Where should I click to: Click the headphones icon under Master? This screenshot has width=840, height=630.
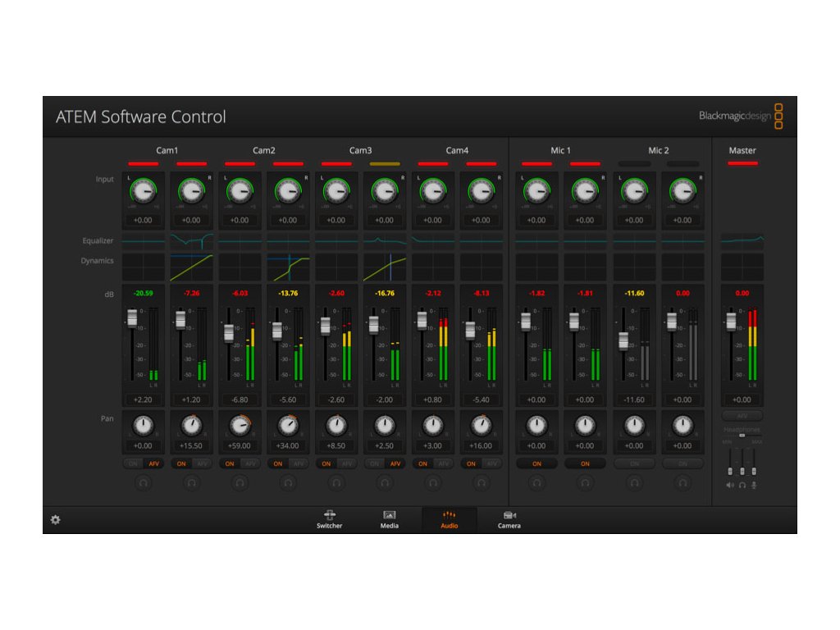[x=742, y=486]
